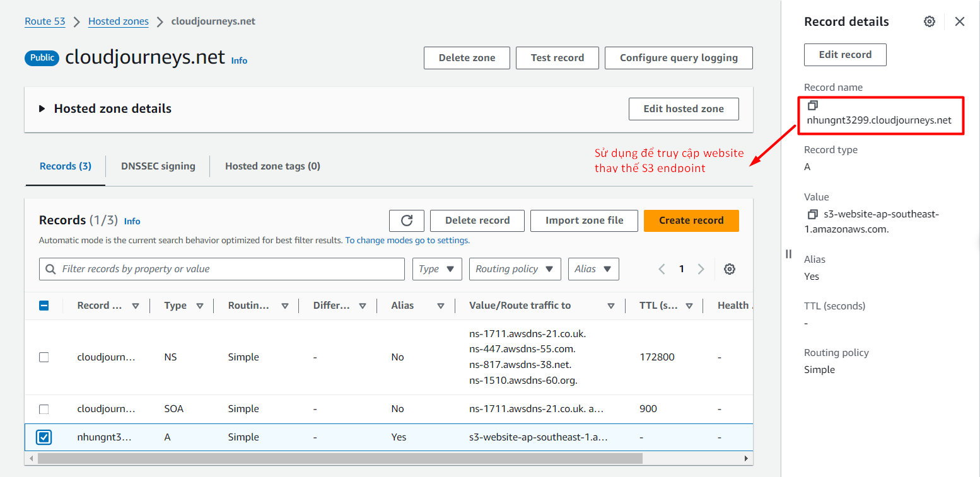Viewport: 980px width, 477px height.
Task: Open Hosted zone tags (0) tab
Action: (272, 166)
